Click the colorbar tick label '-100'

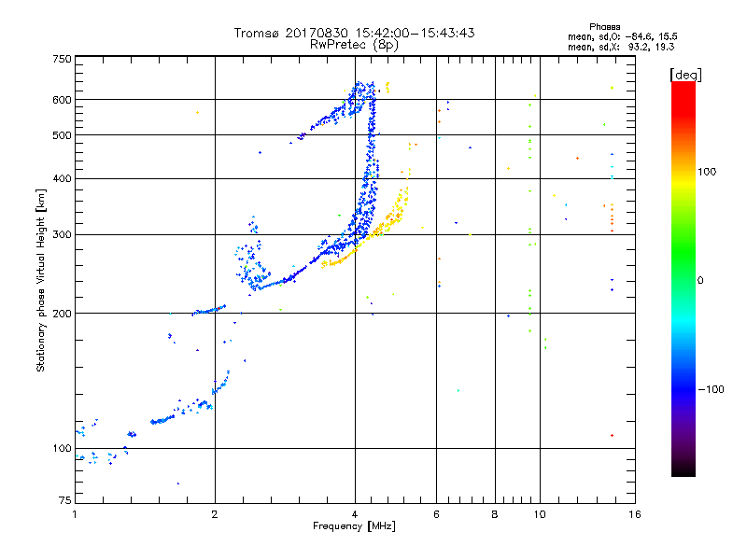[711, 389]
